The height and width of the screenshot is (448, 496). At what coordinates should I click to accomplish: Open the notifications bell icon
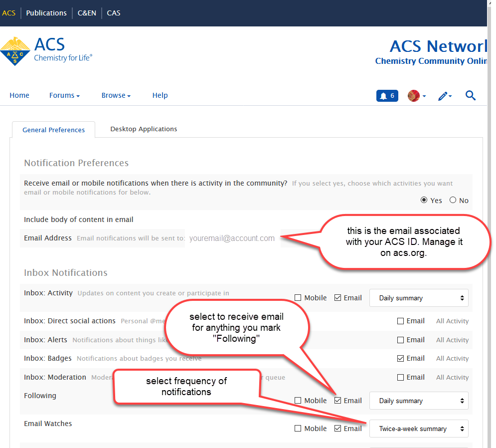pyautogui.click(x=387, y=96)
